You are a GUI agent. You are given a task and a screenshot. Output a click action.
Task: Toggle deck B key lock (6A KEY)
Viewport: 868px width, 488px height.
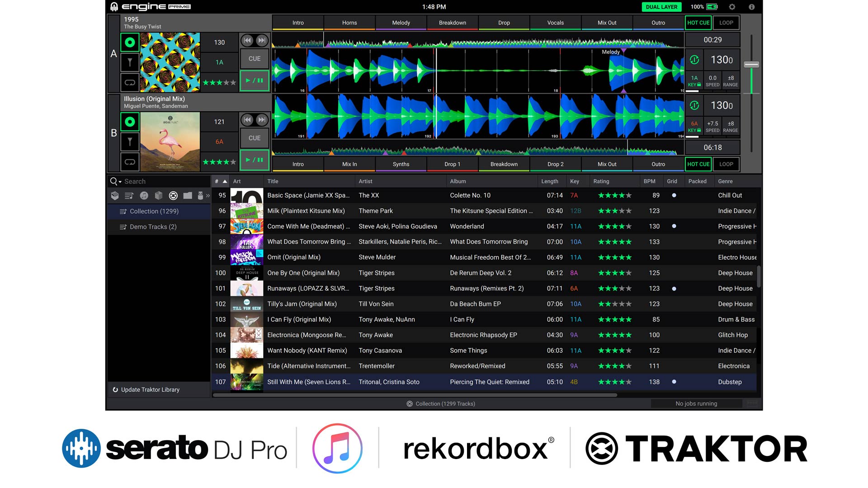(694, 127)
